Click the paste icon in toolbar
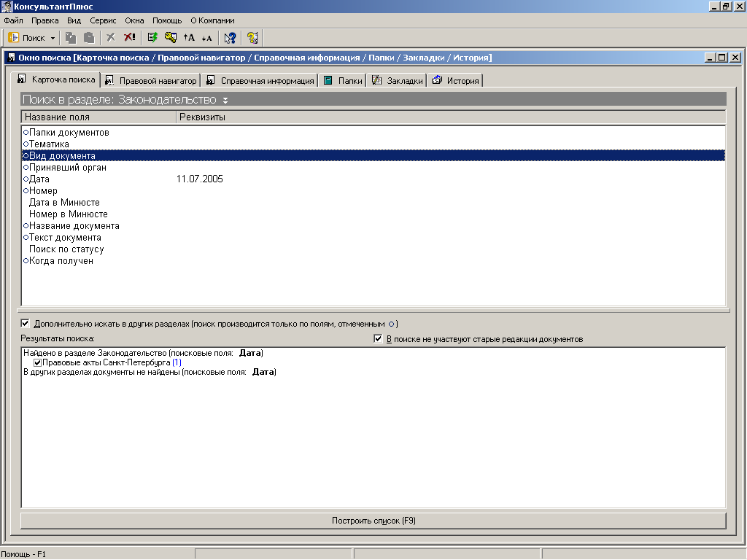The image size is (747, 560). point(89,38)
